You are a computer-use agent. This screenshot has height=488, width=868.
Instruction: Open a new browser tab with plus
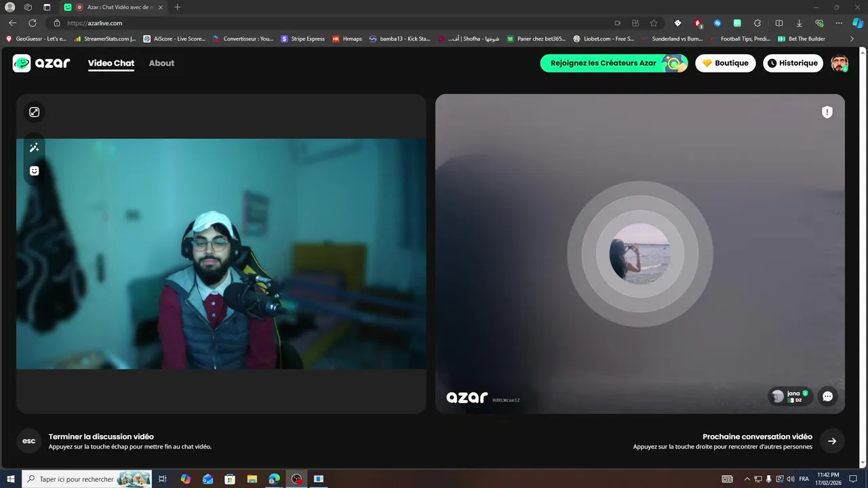click(178, 7)
